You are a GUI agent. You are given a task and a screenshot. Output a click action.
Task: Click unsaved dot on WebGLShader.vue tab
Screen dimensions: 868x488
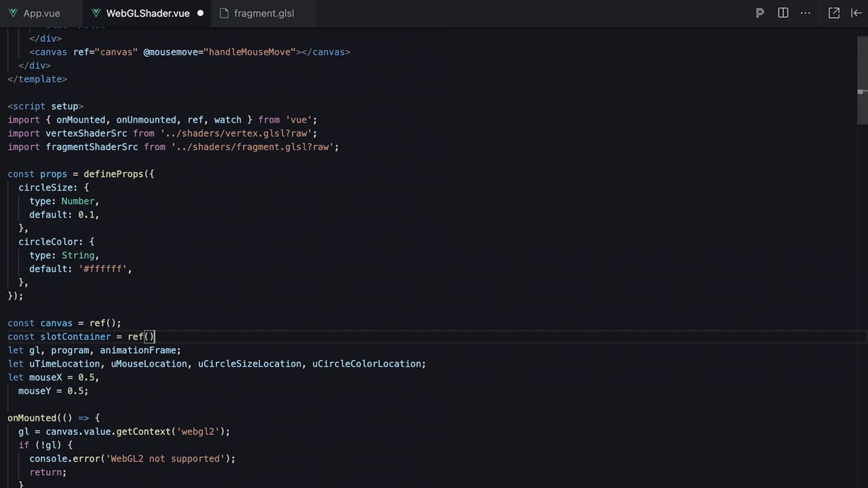[201, 13]
